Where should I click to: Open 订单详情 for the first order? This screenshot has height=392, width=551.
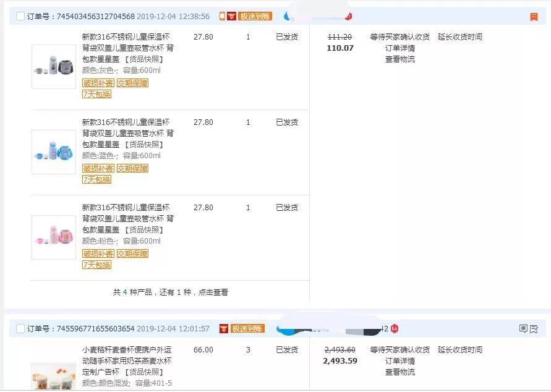[x=400, y=48]
